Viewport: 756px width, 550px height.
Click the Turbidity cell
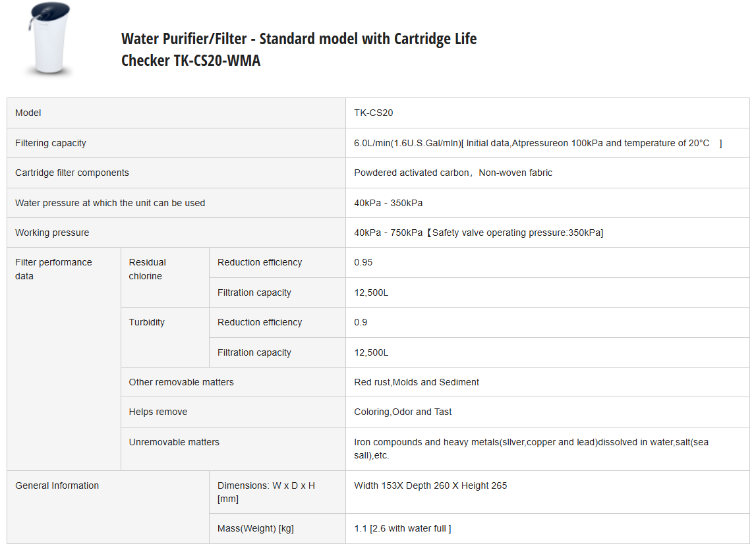click(147, 322)
